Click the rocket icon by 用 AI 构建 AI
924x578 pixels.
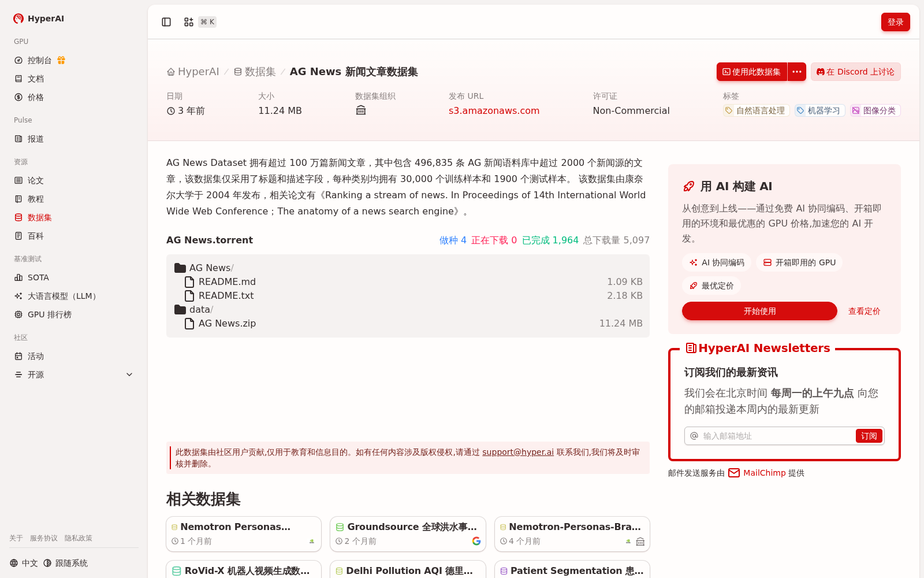tap(688, 186)
